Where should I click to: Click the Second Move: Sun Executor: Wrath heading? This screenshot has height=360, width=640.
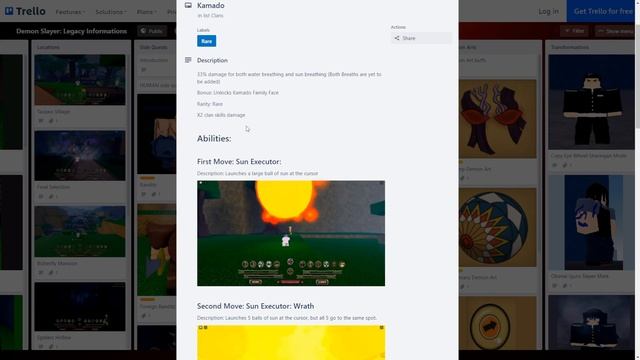(256, 306)
